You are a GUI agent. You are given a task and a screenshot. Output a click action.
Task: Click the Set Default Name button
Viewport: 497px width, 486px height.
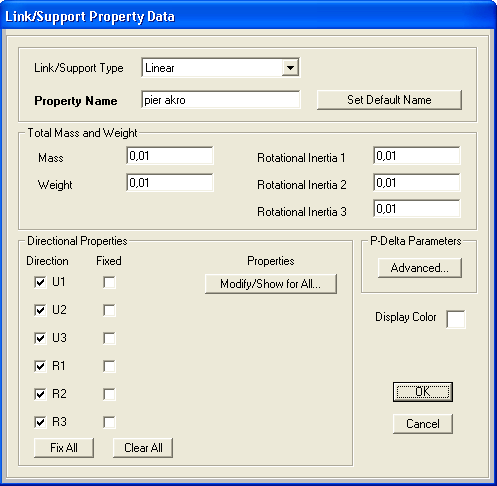pyautogui.click(x=389, y=100)
